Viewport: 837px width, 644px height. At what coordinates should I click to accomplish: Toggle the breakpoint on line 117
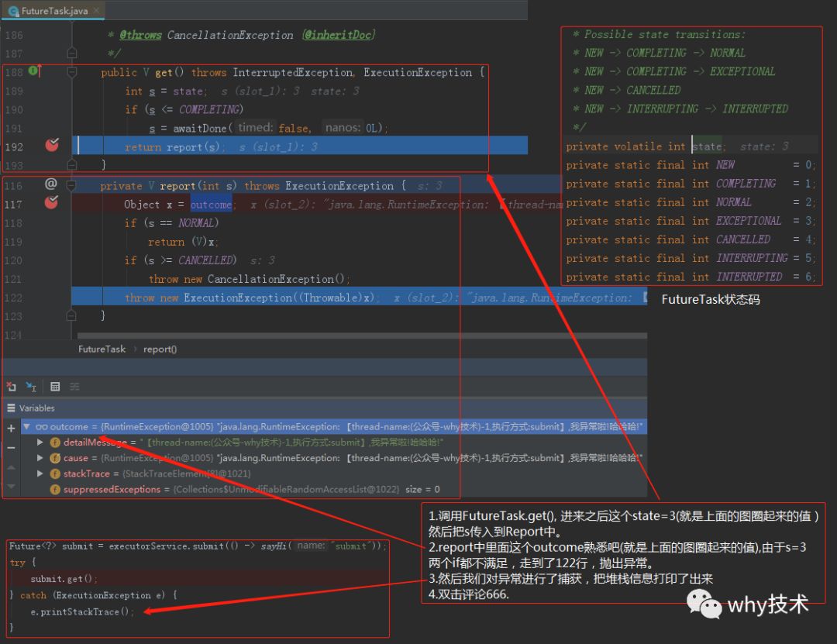click(51, 201)
